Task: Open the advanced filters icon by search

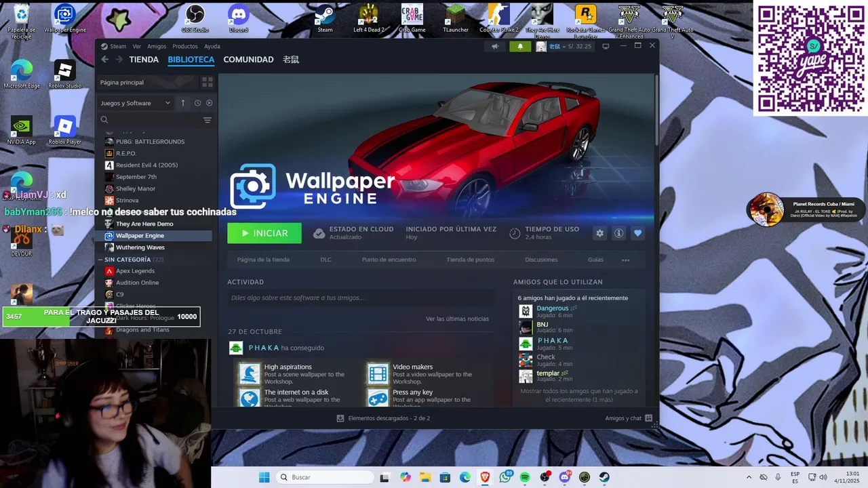Action: [x=208, y=120]
